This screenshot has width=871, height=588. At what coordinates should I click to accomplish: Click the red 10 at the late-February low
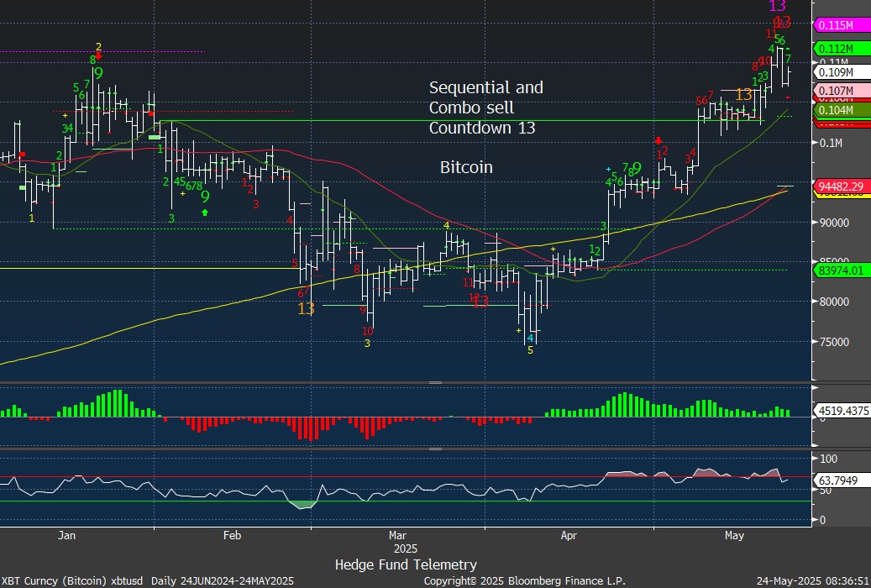(368, 331)
